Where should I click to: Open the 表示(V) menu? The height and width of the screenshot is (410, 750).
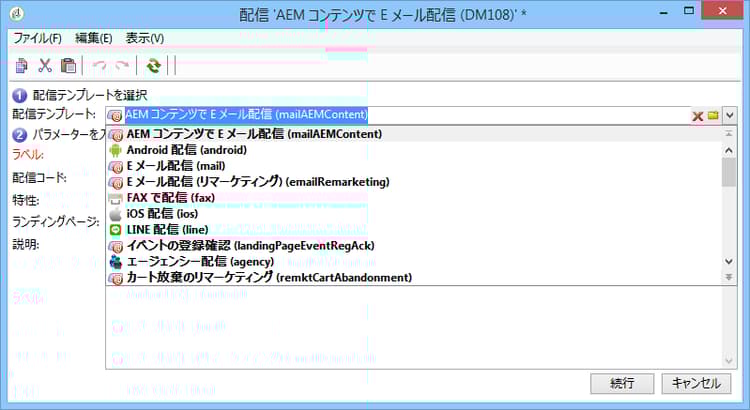pyautogui.click(x=145, y=38)
